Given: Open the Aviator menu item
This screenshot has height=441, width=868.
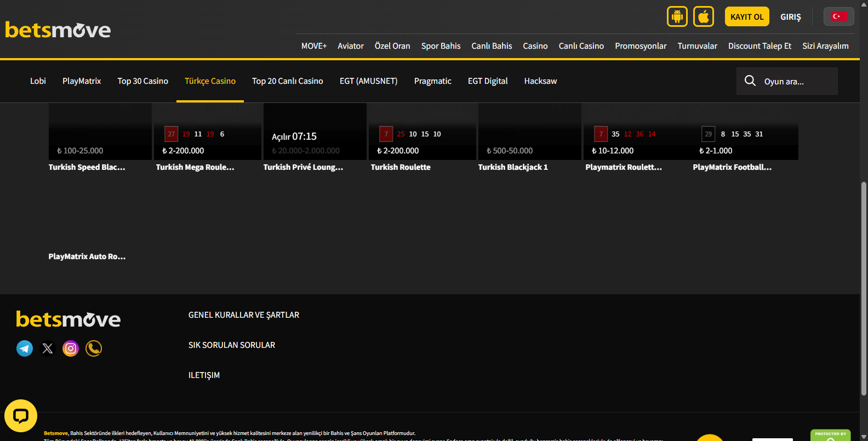Looking at the screenshot, I should click(x=351, y=46).
